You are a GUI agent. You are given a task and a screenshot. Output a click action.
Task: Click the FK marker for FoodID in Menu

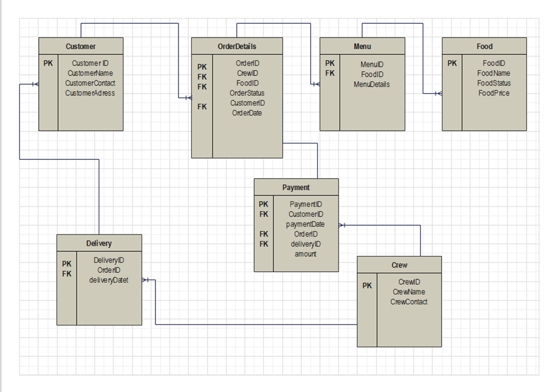coord(329,73)
